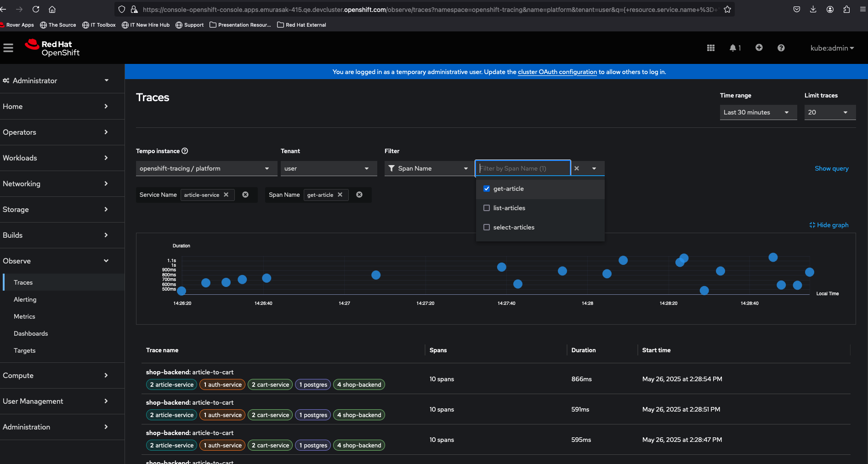
Task: Open the Time range dropdown
Action: coord(758,112)
